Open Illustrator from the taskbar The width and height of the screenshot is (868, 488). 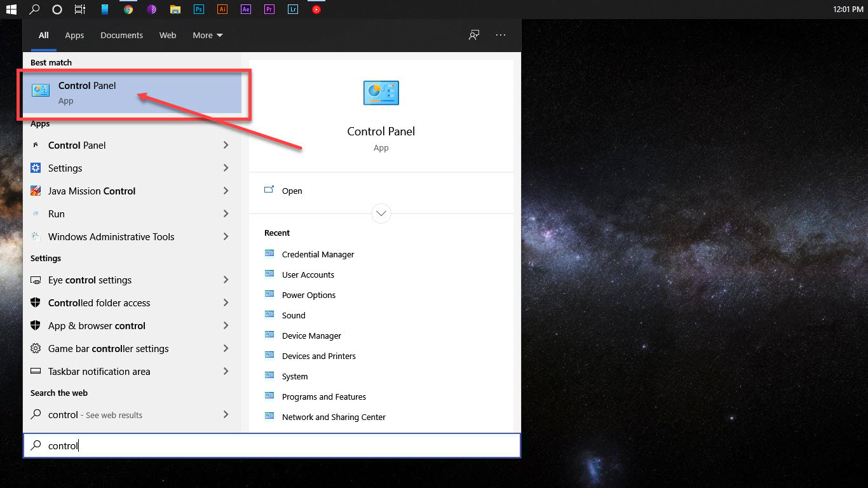(222, 9)
